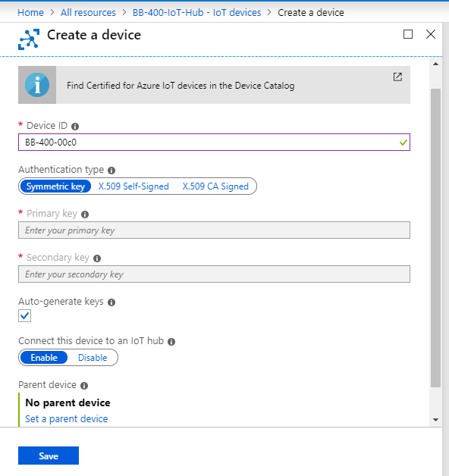Image resolution: width=449 pixels, height=476 pixels.
Task: Click the Primary key input field
Action: [214, 230]
